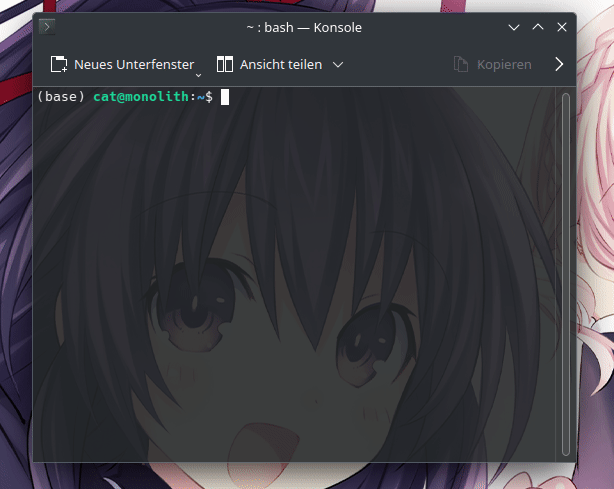Click the desktop wallpaper right of Konsole
614x489 pixels.
(596, 250)
